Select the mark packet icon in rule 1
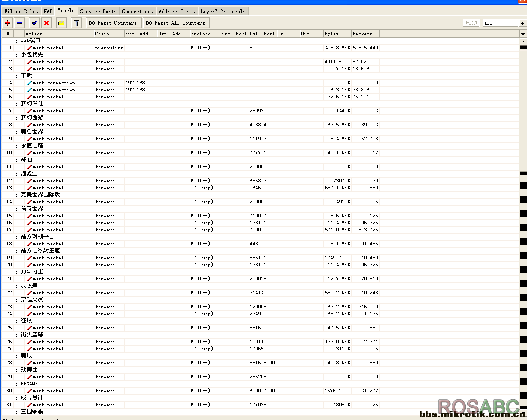 (x=29, y=48)
